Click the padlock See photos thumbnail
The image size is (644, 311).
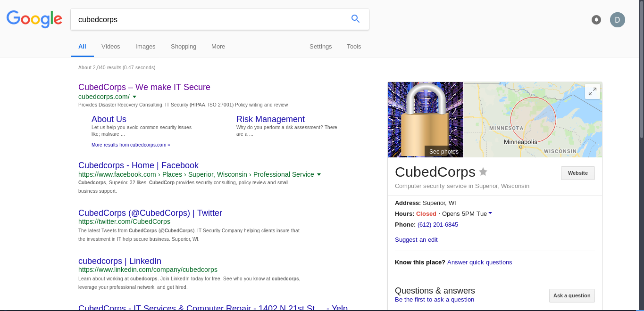(x=426, y=120)
